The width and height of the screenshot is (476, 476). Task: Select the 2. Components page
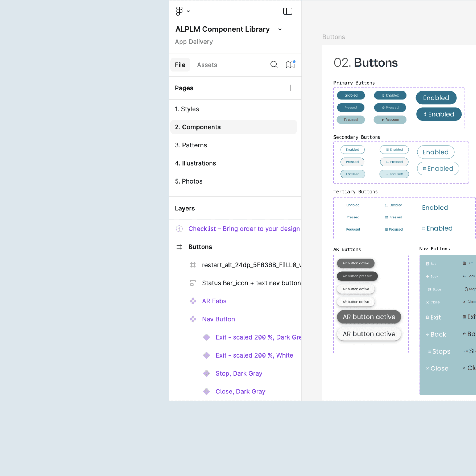pos(234,127)
